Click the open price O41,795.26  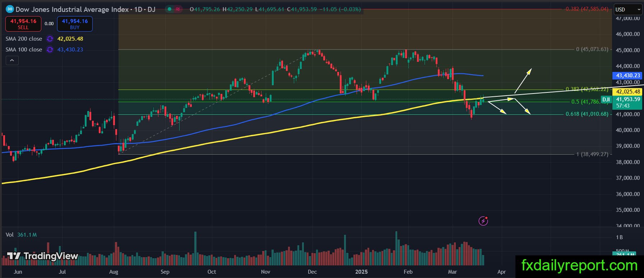coord(205,9)
